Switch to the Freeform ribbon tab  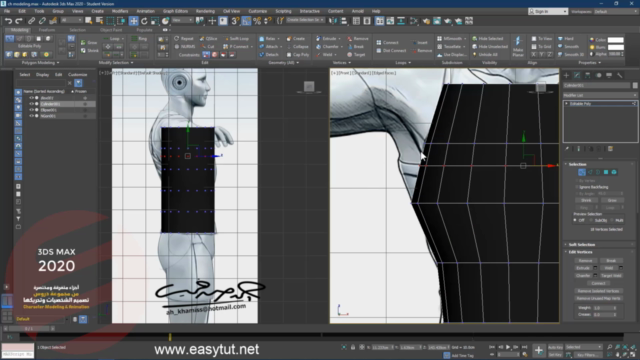[x=47, y=30]
